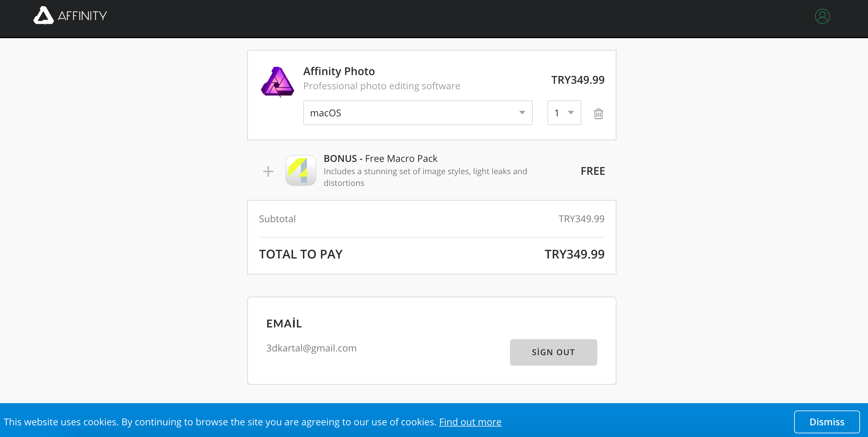Dismiss the cookie notice

click(x=827, y=422)
